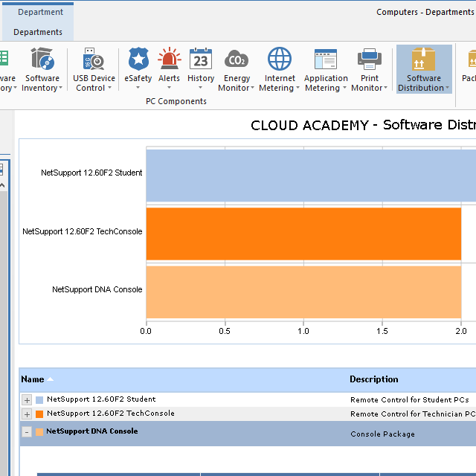Click the PC Components group label
476x476 pixels.
tap(176, 101)
